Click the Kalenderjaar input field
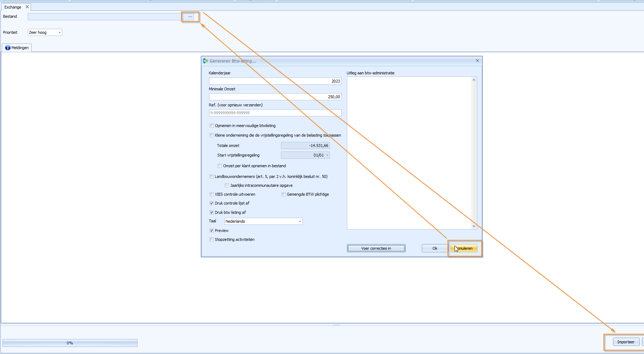 click(275, 81)
